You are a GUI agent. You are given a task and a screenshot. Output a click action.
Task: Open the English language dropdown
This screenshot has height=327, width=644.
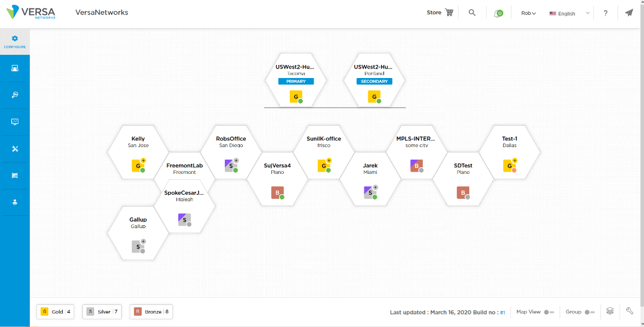coord(569,13)
